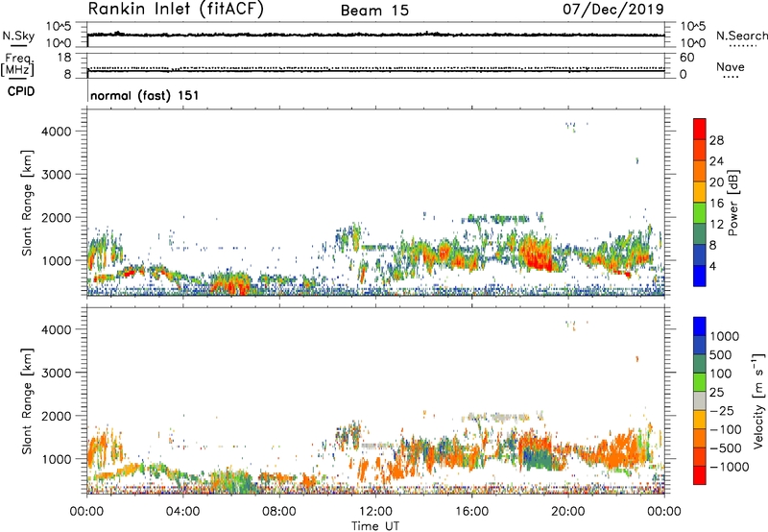Click the '28' Power colorbar value
Image resolution: width=768 pixels, height=532 pixels.
(716, 140)
